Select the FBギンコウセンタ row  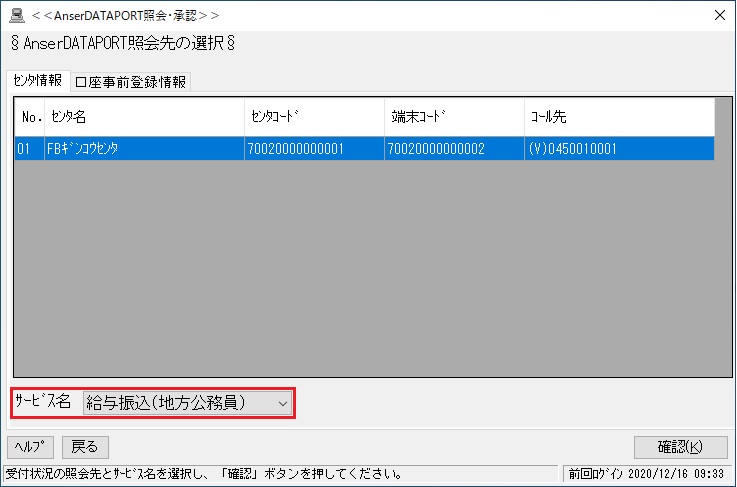364,149
